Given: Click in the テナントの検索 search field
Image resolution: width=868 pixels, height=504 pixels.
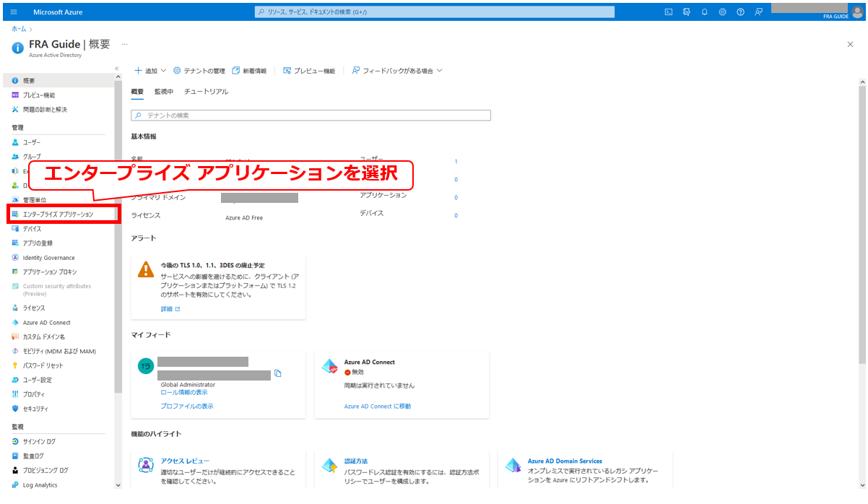Looking at the screenshot, I should coord(311,116).
